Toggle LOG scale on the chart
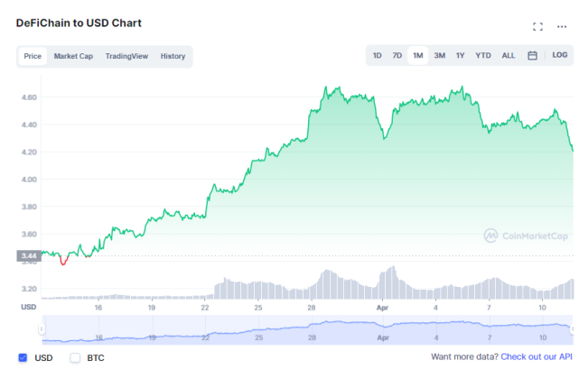 559,55
